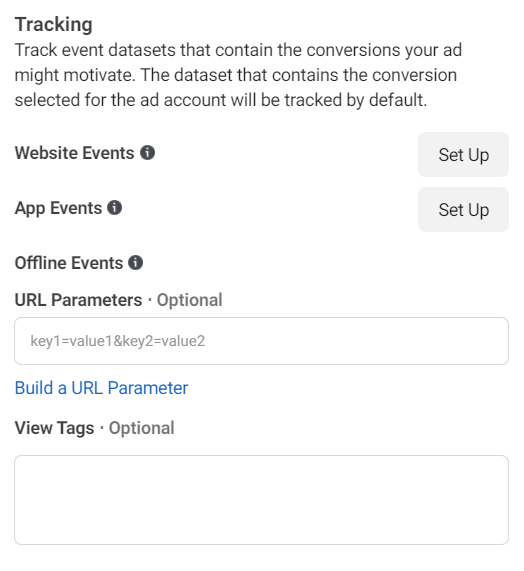This screenshot has width=524, height=571.
Task: Click description line starting 'might motivate'
Action: (x=236, y=75)
